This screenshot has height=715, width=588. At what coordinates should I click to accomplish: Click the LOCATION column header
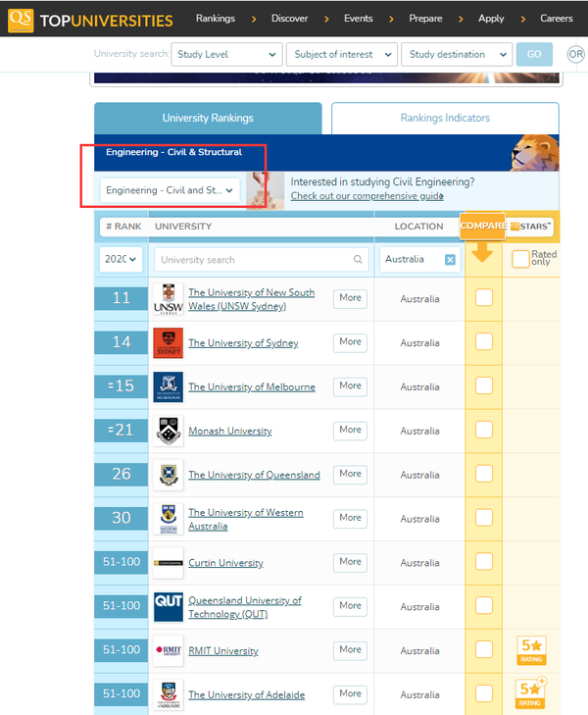point(418,227)
